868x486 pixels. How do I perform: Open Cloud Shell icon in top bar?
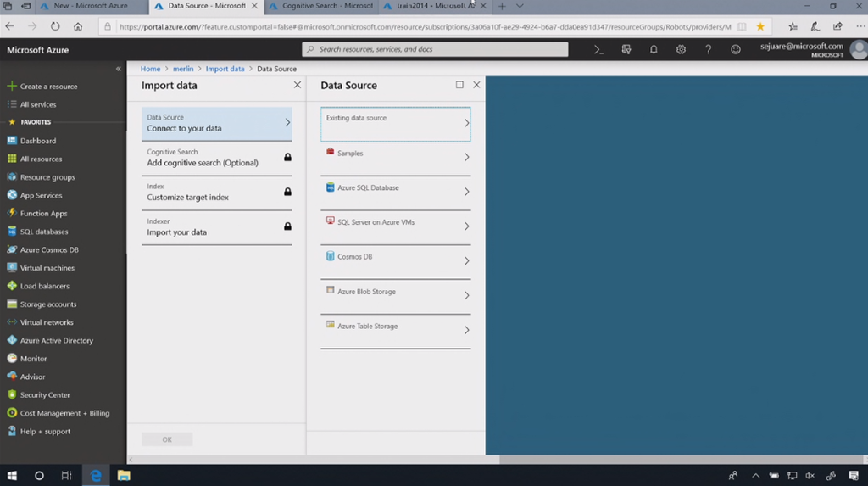598,50
